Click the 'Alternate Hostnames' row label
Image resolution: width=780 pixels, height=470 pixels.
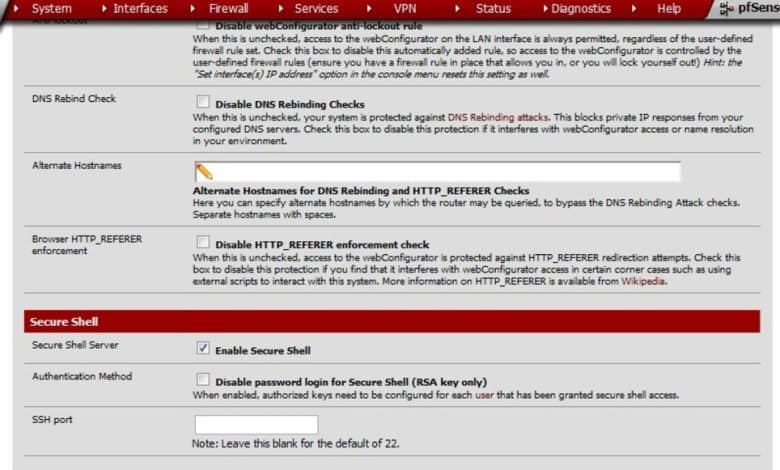tap(77, 166)
